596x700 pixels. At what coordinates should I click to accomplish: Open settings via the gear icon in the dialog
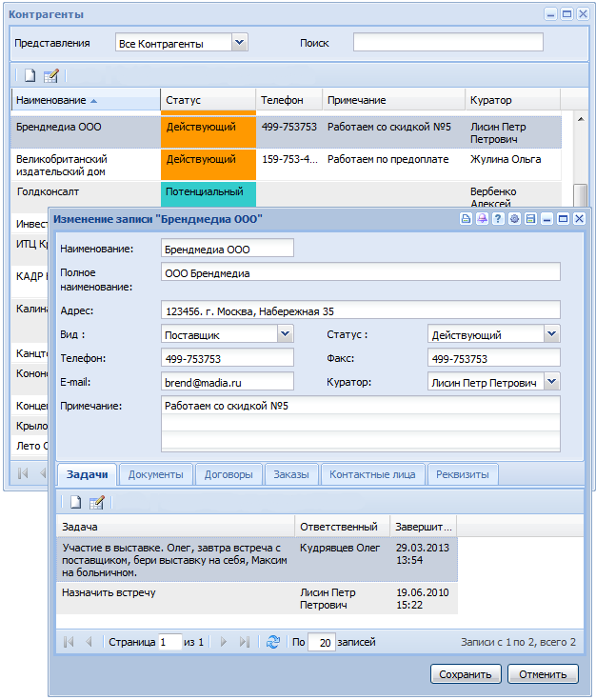coord(514,219)
